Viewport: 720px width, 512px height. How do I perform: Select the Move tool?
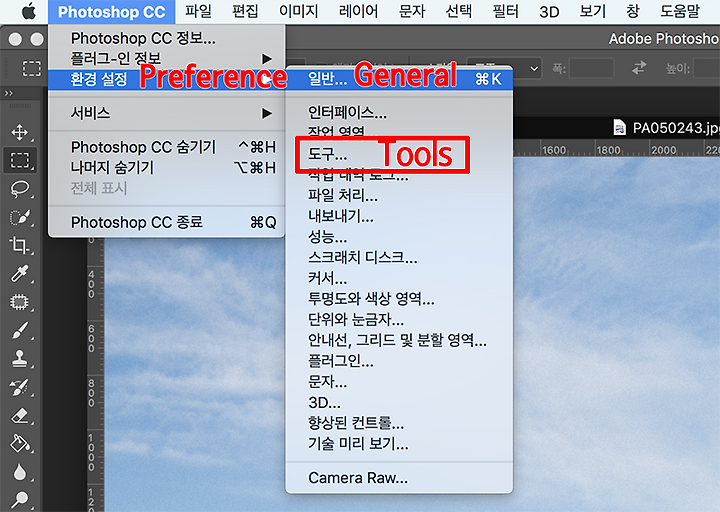20,132
